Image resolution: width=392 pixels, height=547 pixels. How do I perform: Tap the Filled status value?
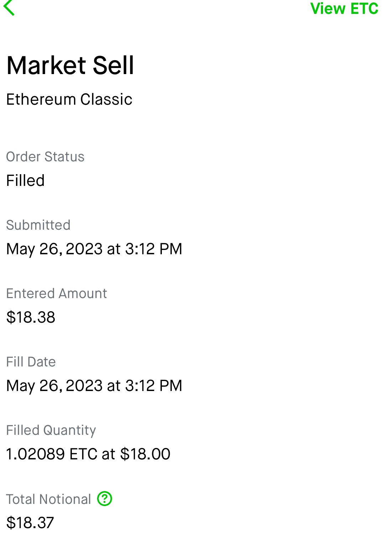[x=26, y=181]
